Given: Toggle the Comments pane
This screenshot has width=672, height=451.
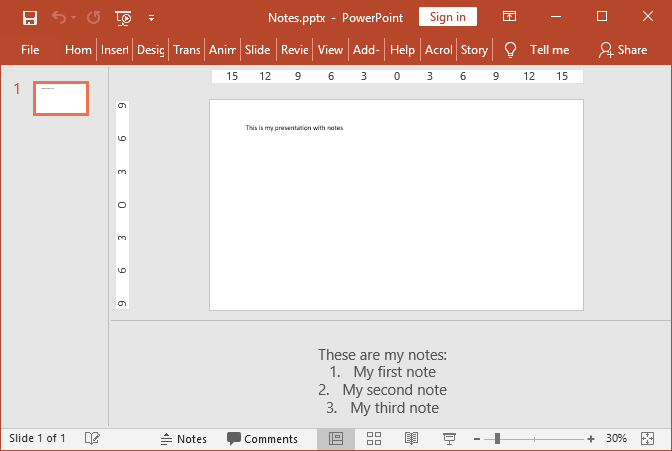Looking at the screenshot, I should [x=262, y=439].
